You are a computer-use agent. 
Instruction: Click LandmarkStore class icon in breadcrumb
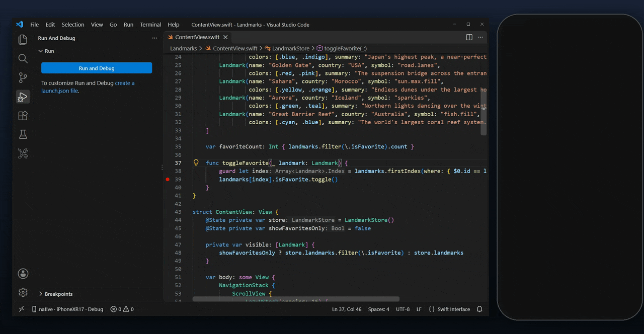pos(268,48)
